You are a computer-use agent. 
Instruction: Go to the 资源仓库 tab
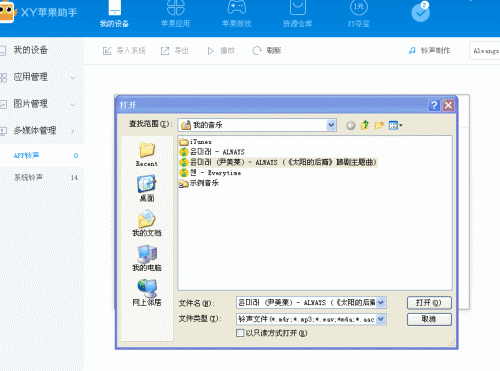click(298, 14)
